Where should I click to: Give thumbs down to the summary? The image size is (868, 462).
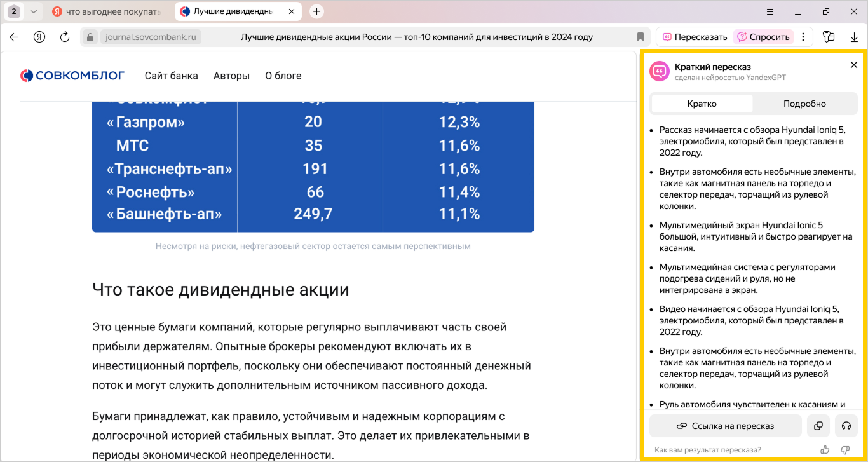[x=845, y=450]
